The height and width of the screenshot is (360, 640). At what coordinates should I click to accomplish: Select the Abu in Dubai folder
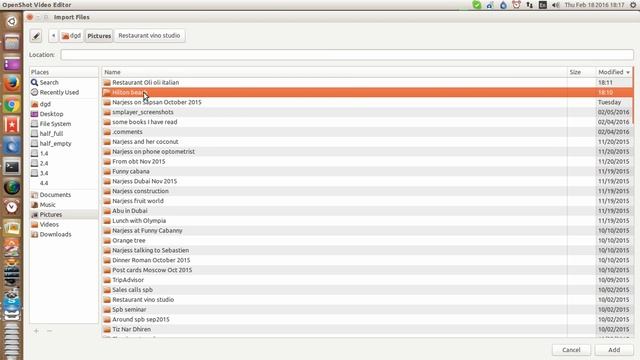[367, 211]
